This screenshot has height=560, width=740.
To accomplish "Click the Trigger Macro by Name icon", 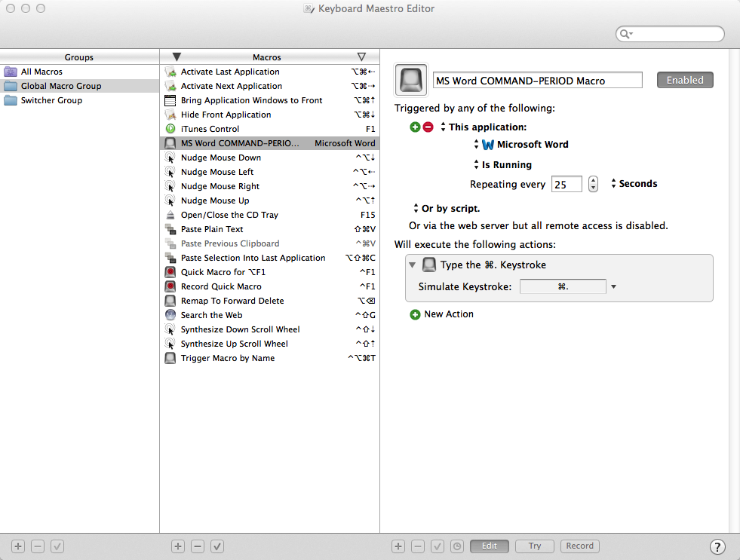I will (x=170, y=358).
